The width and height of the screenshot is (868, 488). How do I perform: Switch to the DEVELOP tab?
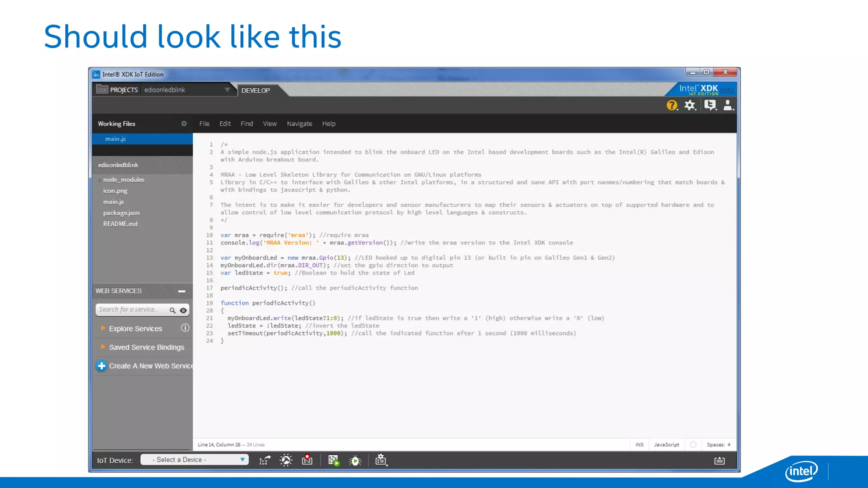[256, 90]
